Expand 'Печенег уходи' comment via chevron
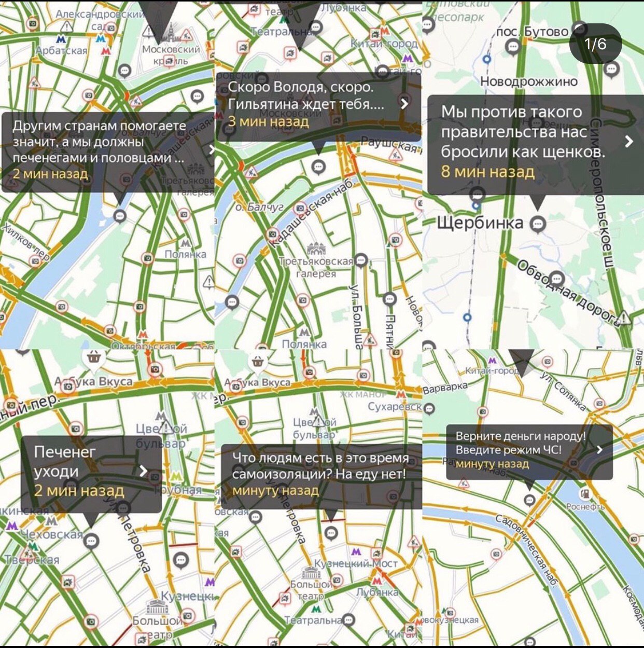The image size is (644, 648). [x=144, y=471]
